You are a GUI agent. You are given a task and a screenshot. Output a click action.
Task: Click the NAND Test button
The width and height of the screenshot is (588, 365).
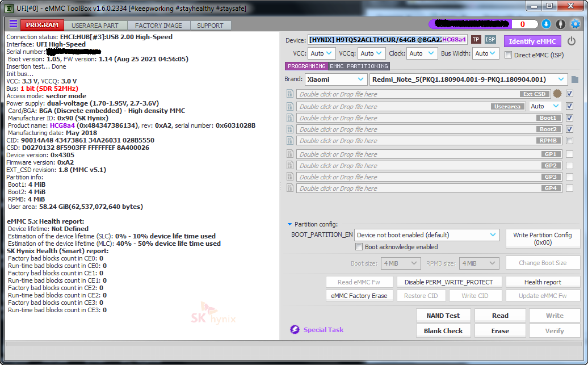click(443, 316)
